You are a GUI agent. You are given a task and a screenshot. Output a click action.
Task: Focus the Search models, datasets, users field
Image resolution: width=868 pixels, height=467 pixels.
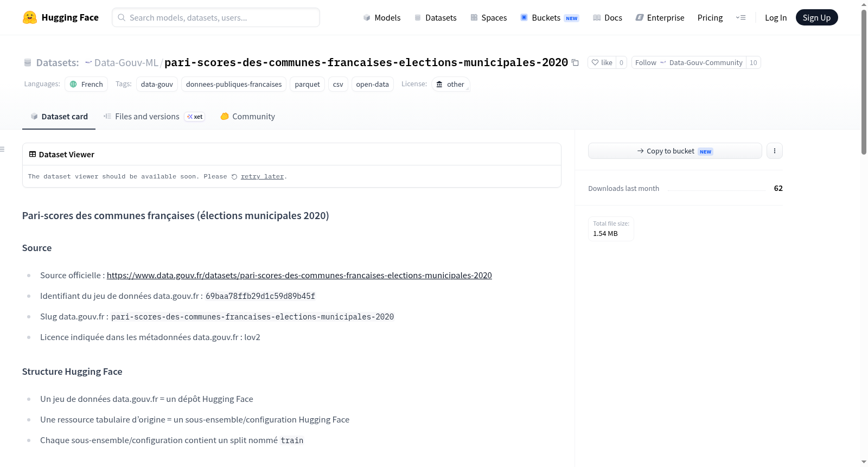click(216, 17)
